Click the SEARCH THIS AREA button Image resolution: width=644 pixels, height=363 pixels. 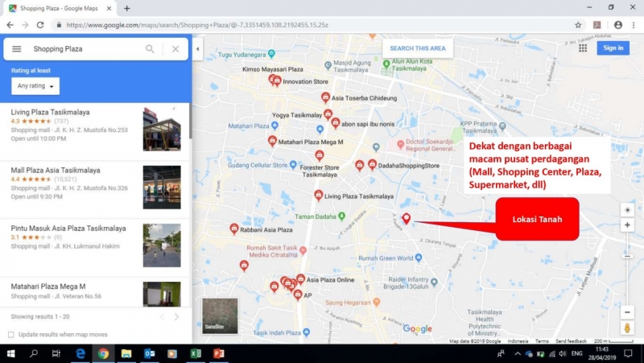pyautogui.click(x=418, y=48)
